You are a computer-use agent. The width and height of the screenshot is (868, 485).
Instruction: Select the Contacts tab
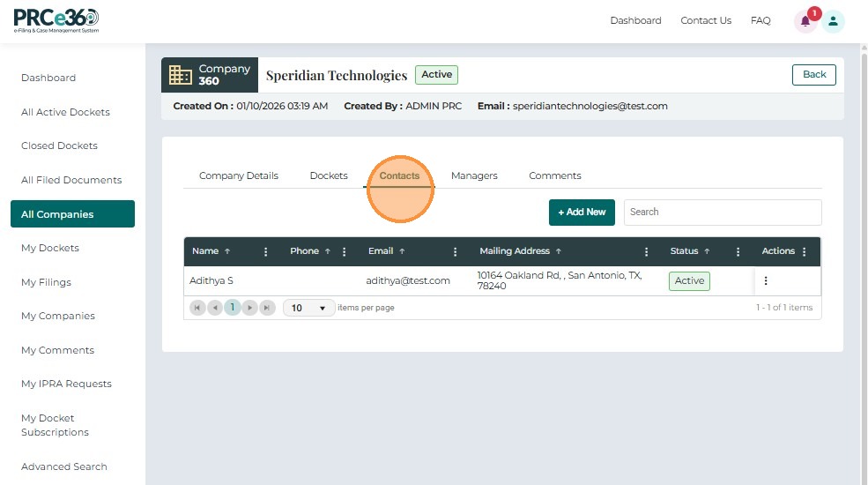(x=399, y=176)
